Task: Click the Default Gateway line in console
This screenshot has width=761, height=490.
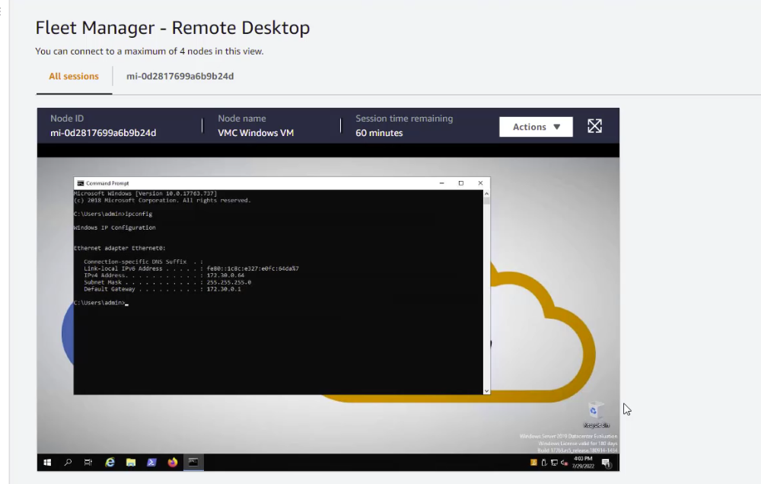Action: [x=162, y=289]
